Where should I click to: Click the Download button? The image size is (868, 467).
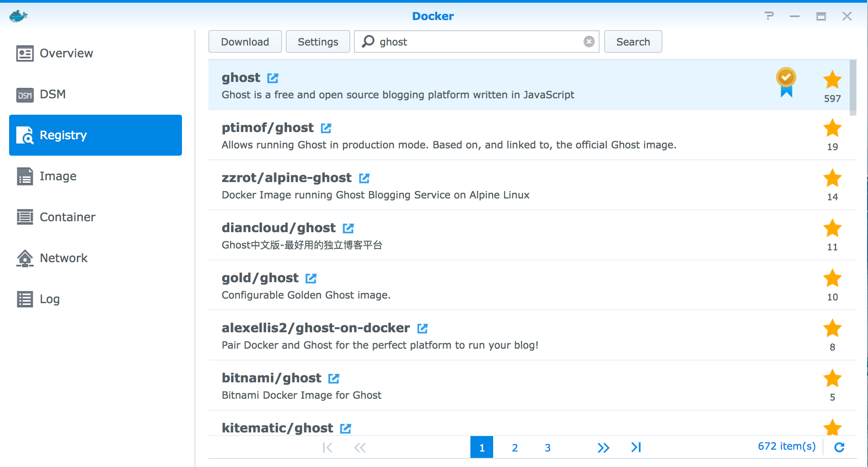[x=245, y=42]
